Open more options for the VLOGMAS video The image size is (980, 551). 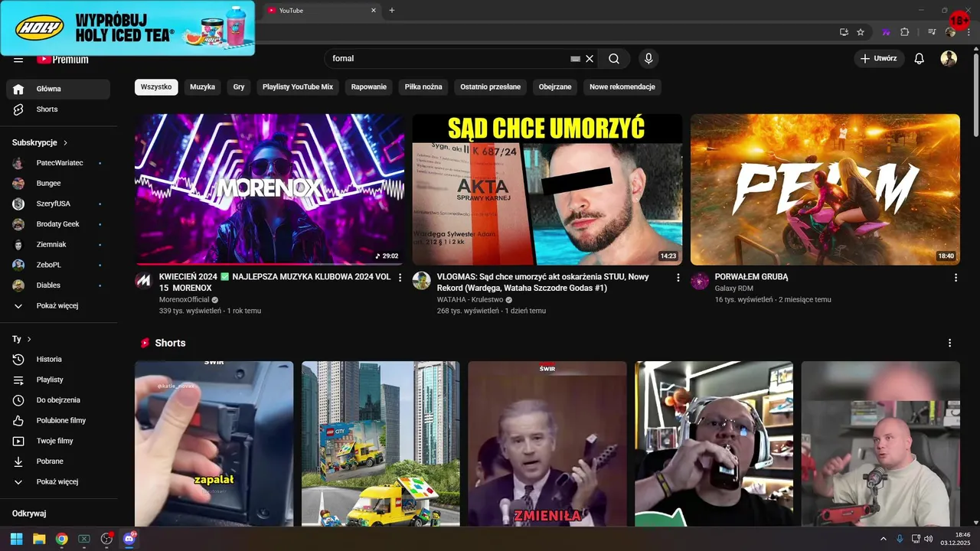point(678,277)
